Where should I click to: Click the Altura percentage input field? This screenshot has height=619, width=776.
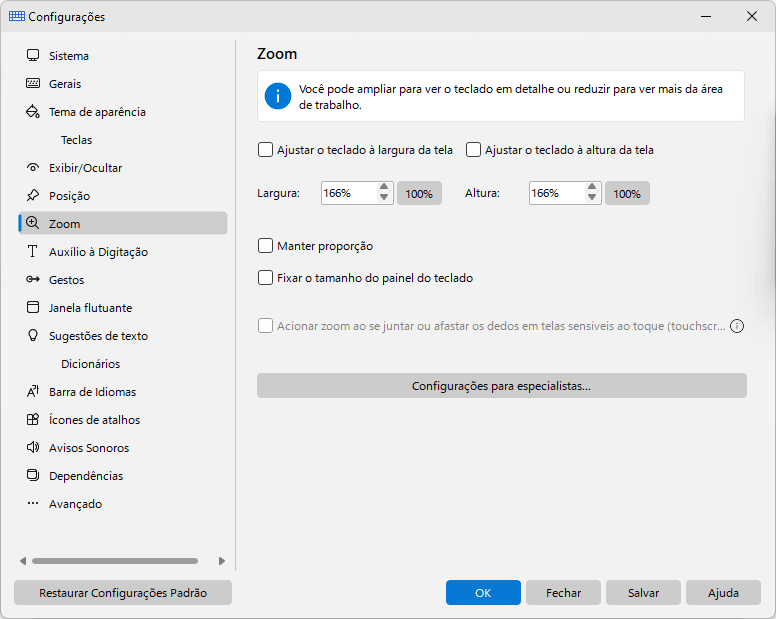[x=557, y=193]
